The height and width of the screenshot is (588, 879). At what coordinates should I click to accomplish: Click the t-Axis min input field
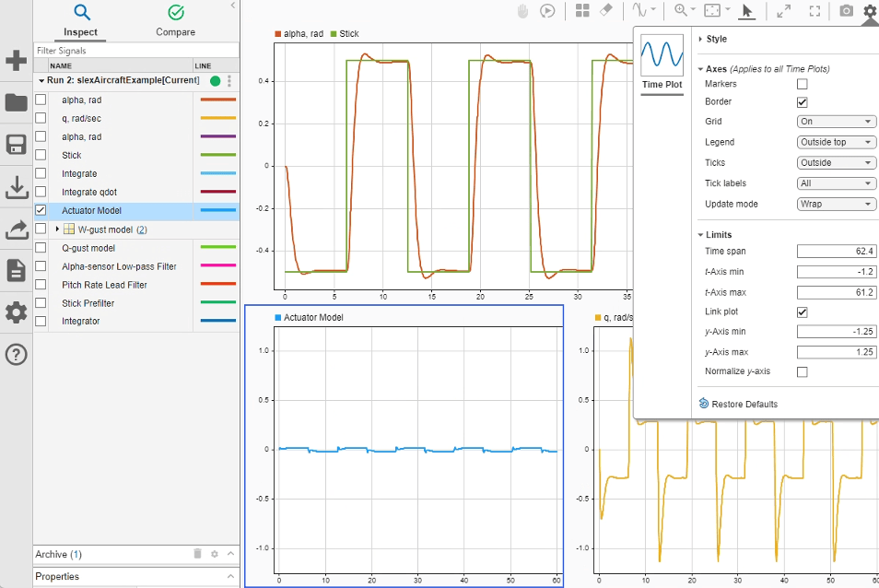[x=836, y=272]
